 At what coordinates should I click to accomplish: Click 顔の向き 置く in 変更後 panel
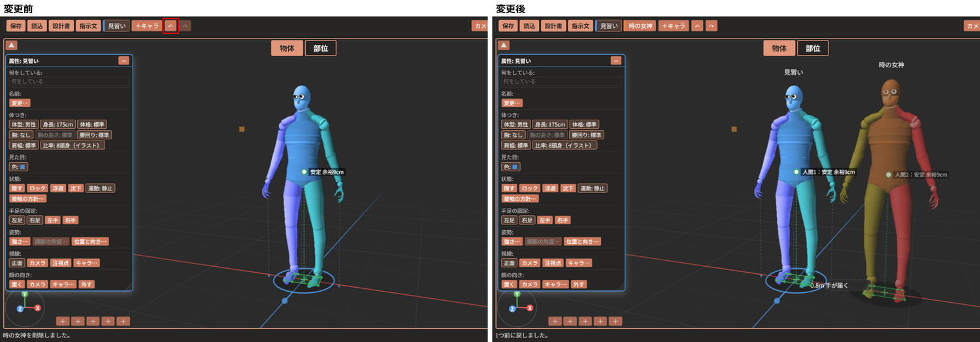(509, 284)
